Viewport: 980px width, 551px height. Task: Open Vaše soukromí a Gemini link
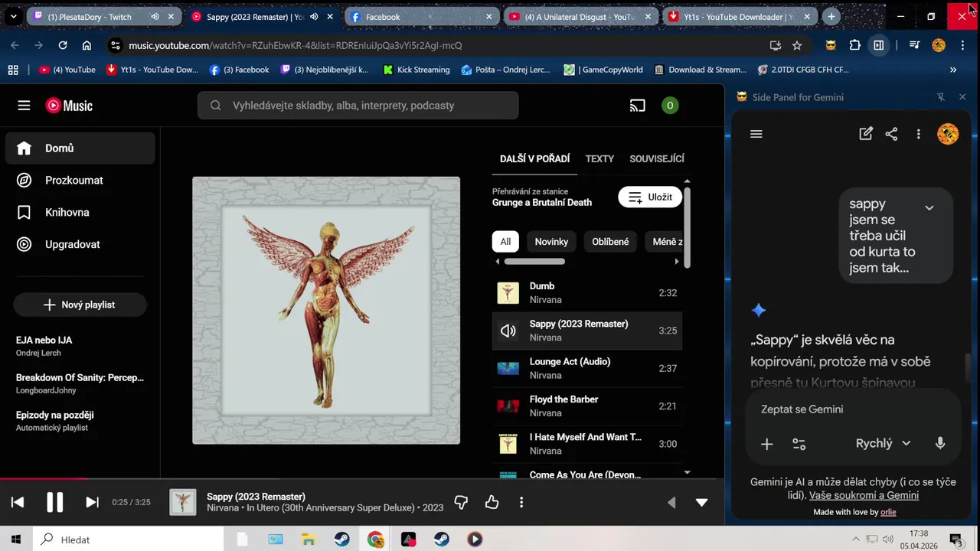pyautogui.click(x=864, y=495)
